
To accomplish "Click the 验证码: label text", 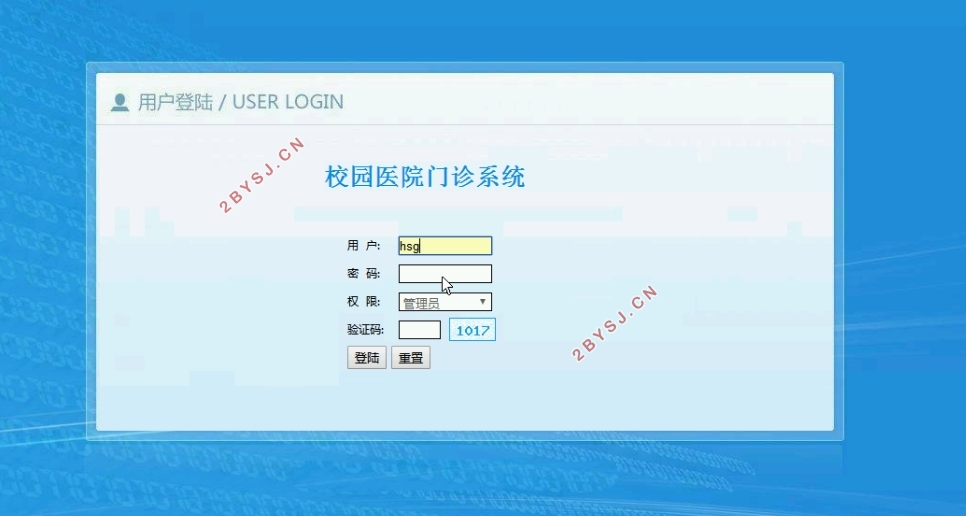I will click(x=365, y=329).
